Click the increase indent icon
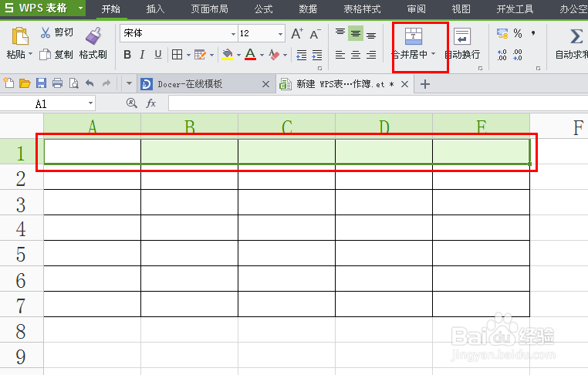Screen dimensions: 588x375 [x=317, y=55]
